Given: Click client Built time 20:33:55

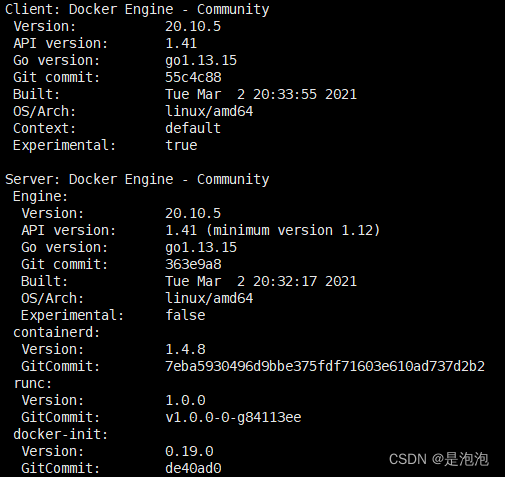Looking at the screenshot, I should click(x=285, y=94).
